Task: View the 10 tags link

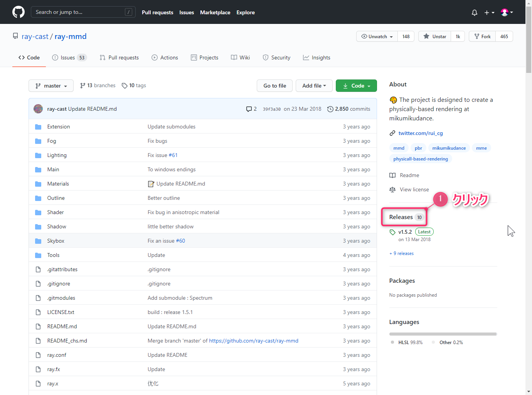Action: click(x=134, y=85)
